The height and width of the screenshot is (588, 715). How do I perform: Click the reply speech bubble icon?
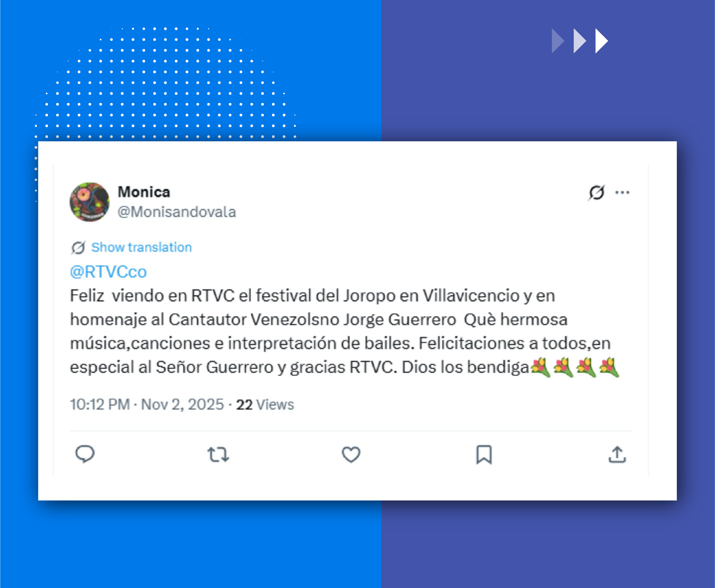(x=85, y=454)
